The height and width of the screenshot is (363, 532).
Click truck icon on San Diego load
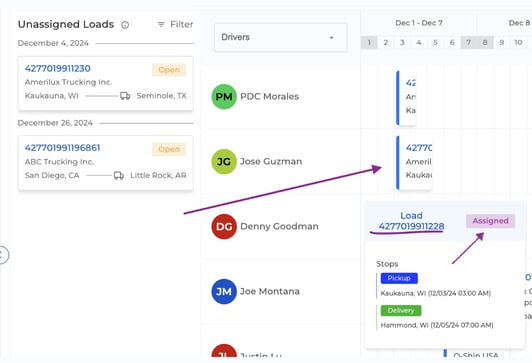click(x=119, y=175)
